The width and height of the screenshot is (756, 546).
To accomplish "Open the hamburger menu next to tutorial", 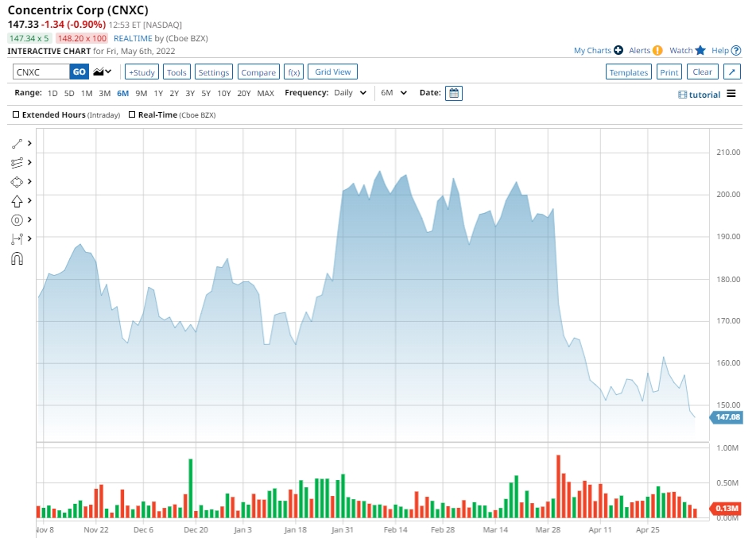I will (731, 94).
